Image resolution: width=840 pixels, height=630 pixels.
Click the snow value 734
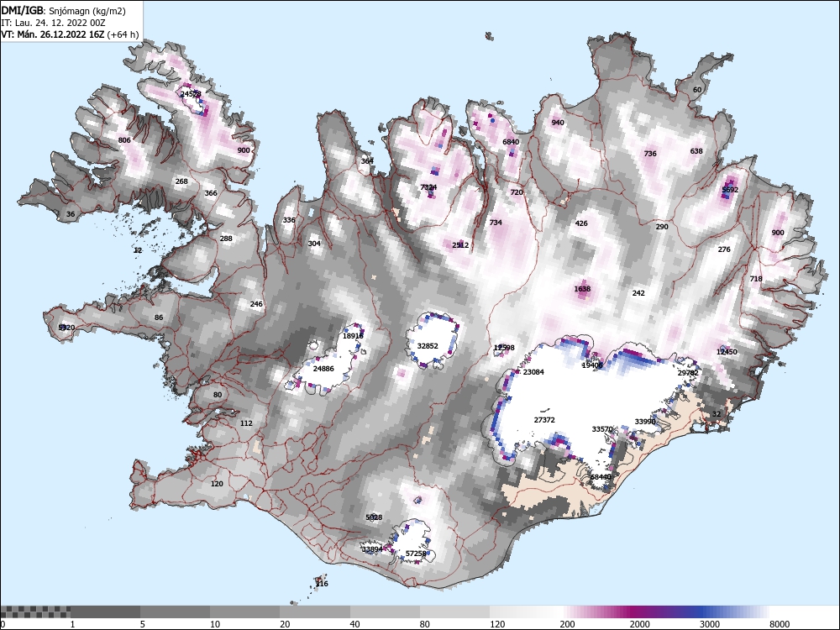496,223
